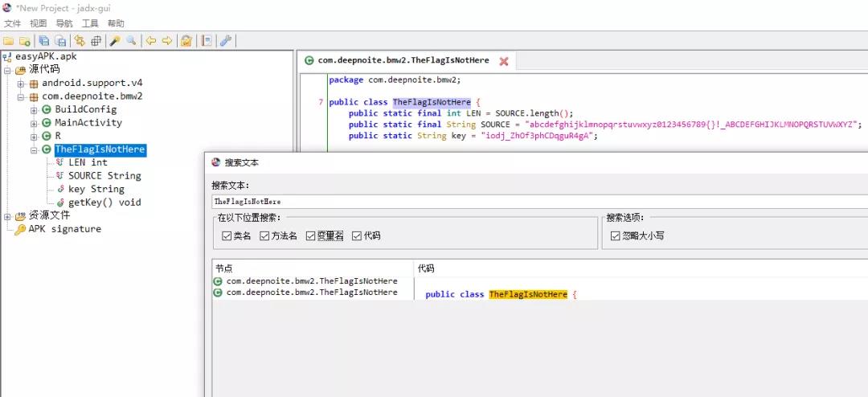
Task: Click the Add files folder-plus icon
Action: click(24, 41)
